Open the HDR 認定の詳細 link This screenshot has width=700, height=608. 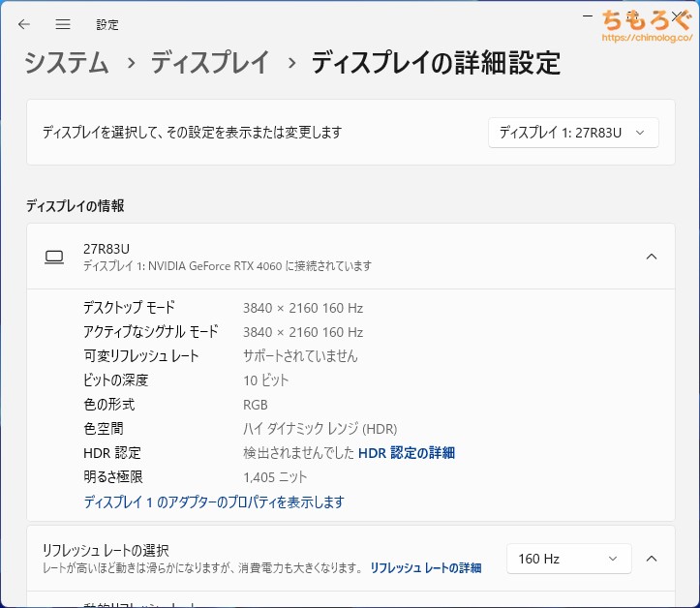tap(407, 452)
